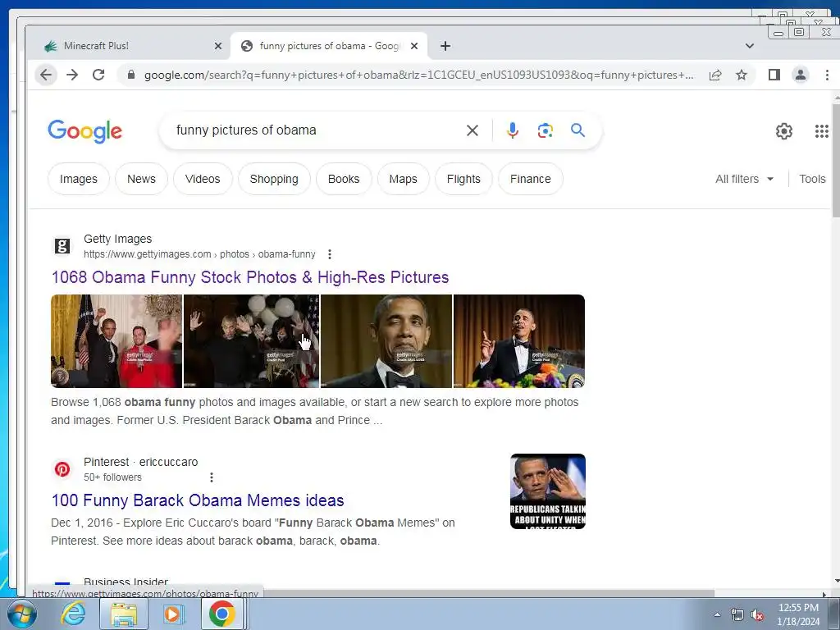Filter results by Shopping
The image size is (840, 630).
click(x=274, y=179)
